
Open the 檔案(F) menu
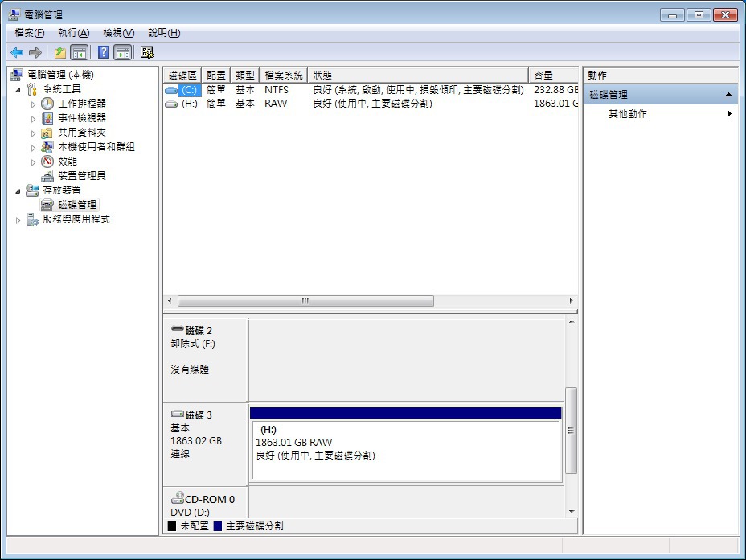click(x=30, y=33)
